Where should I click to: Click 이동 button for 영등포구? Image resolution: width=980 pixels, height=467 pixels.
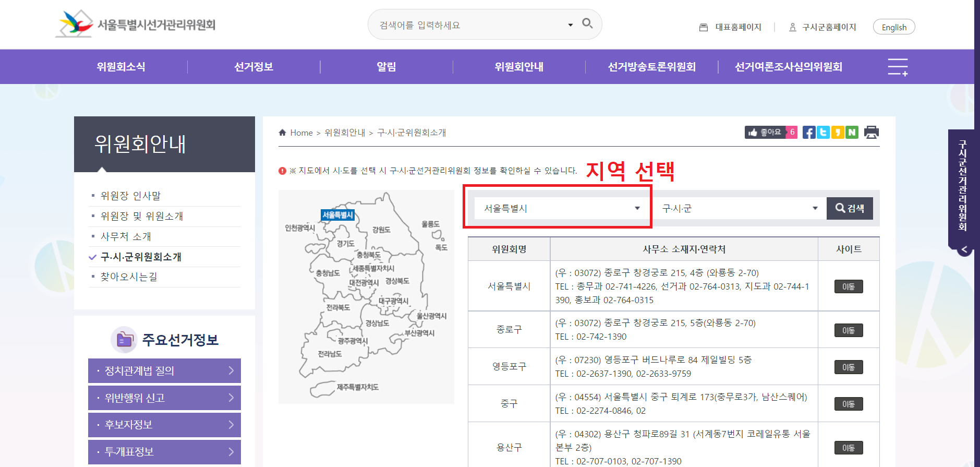click(849, 367)
